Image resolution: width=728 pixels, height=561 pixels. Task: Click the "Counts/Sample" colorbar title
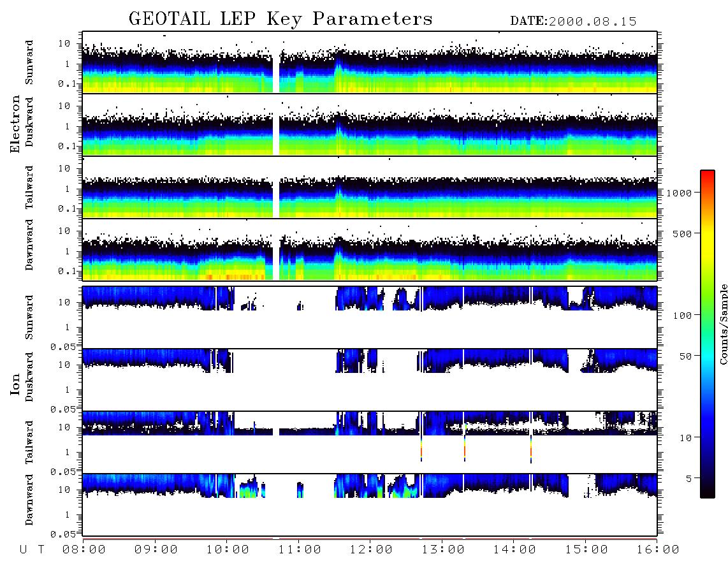723,324
